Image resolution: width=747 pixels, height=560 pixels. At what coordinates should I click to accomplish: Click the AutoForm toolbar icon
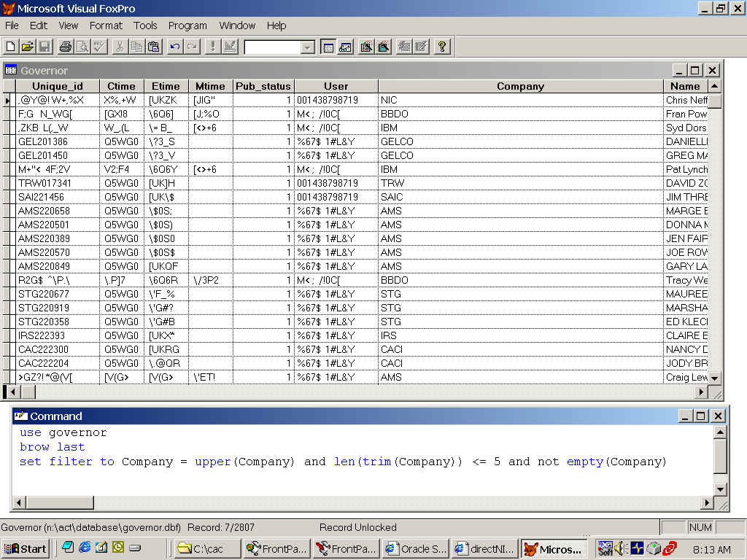(x=404, y=47)
